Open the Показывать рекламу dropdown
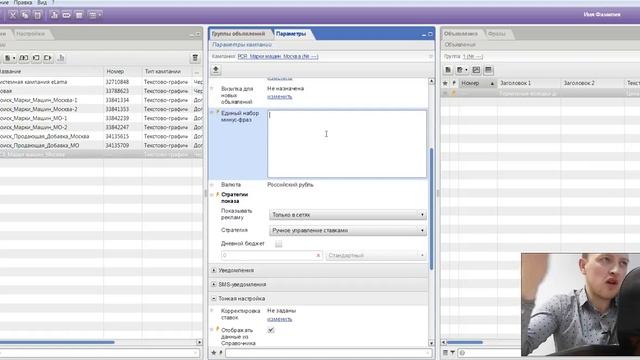Screen dimensions: 640x360 pyautogui.click(x=348, y=215)
